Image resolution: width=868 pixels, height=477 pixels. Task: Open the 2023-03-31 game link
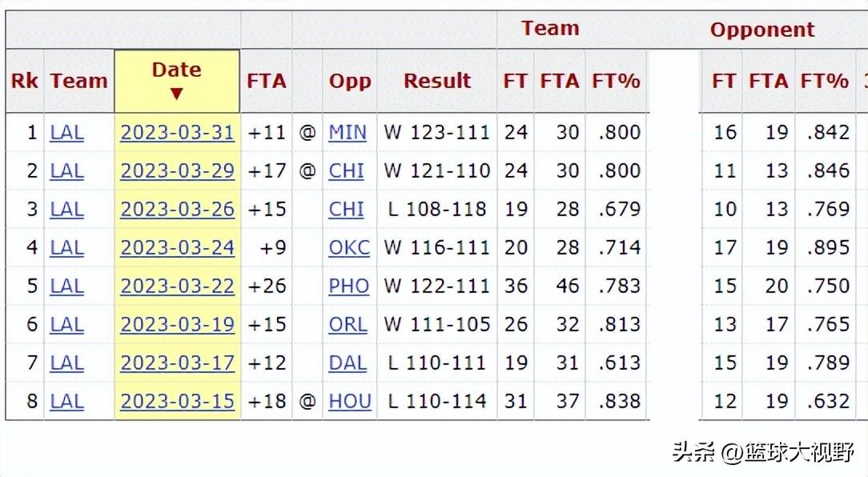point(177,132)
